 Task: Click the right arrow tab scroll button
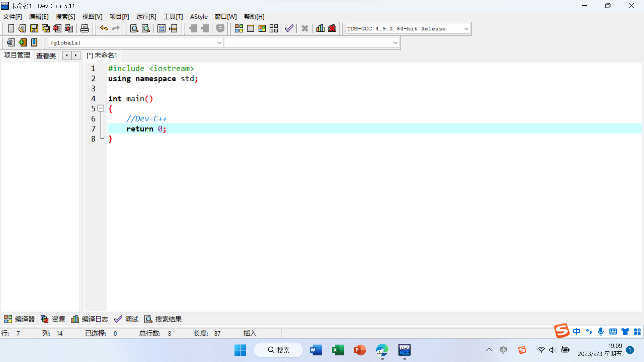coord(76,55)
